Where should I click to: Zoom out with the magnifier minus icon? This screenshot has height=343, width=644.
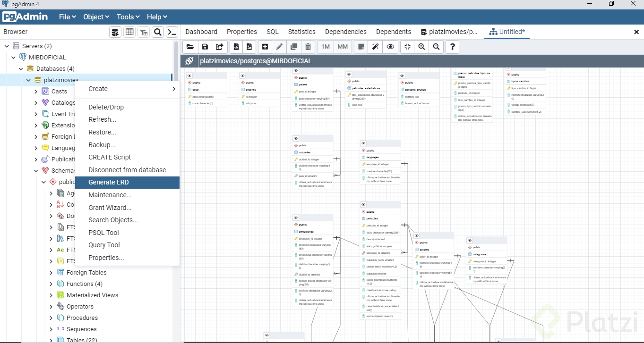[436, 47]
